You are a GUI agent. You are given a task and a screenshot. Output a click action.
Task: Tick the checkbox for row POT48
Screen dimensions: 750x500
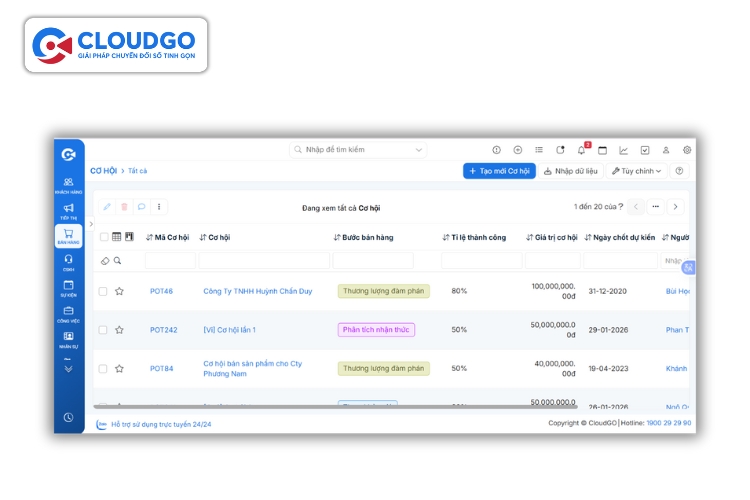click(x=103, y=291)
